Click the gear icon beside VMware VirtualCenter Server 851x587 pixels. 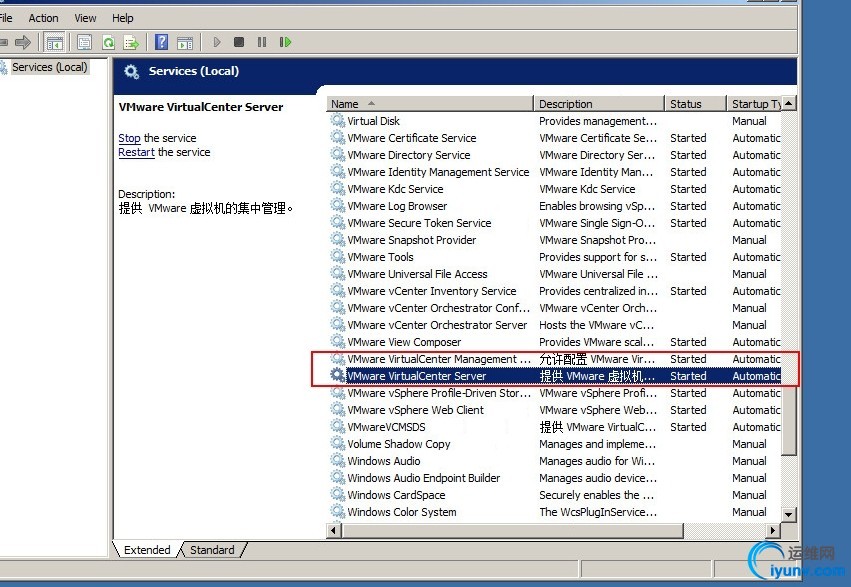[338, 375]
